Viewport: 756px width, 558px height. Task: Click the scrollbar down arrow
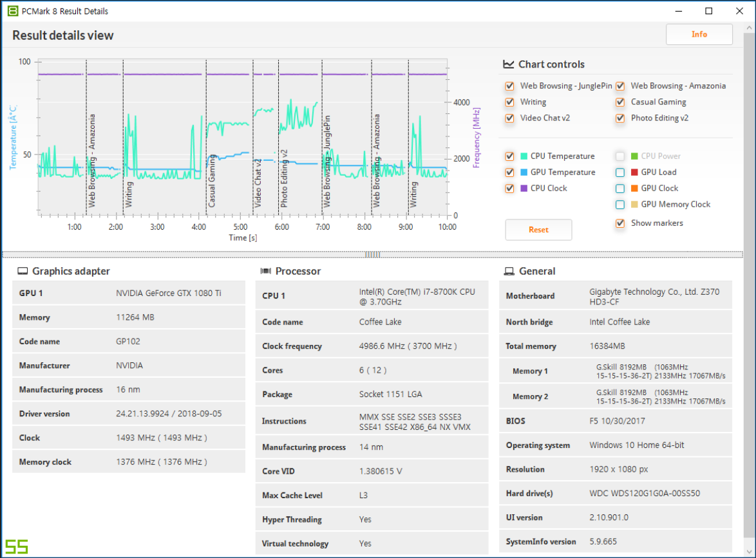749,552
